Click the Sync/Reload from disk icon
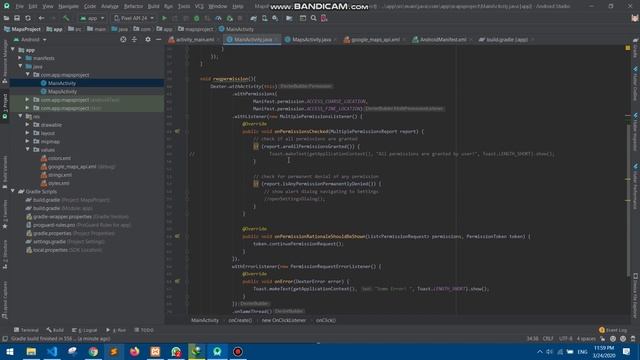Viewport: 640px width, 360px height. point(28,18)
